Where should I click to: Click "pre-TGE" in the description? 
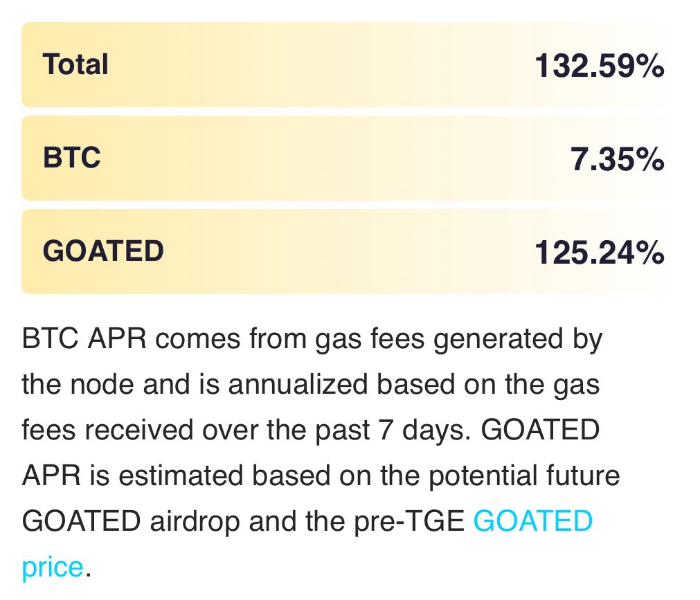409,521
